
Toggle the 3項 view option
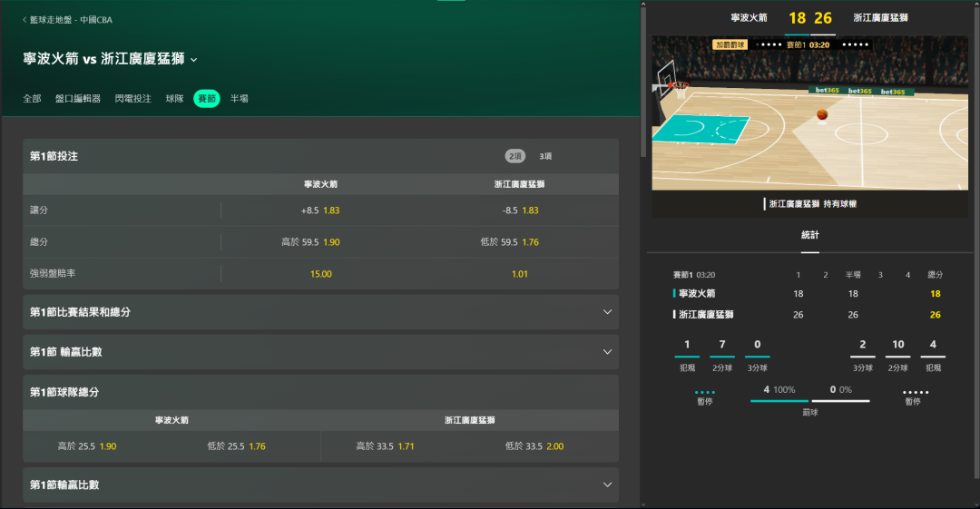point(545,156)
